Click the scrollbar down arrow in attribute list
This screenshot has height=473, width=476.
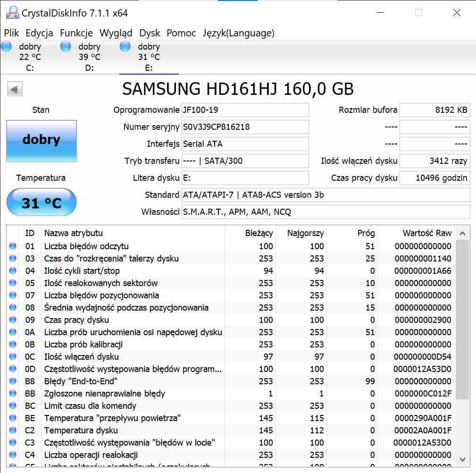tap(462, 459)
